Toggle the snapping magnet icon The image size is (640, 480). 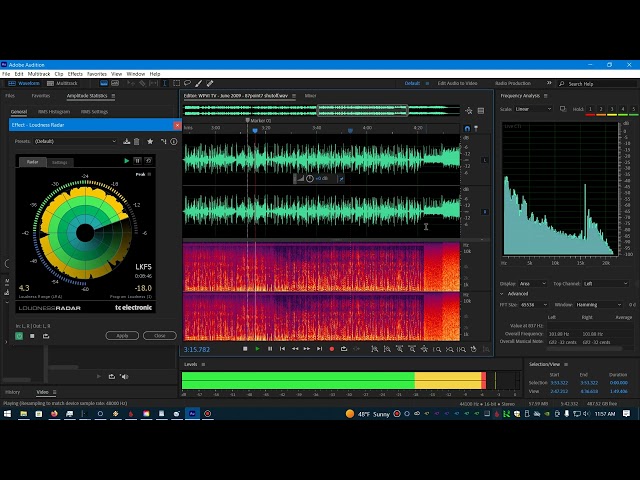coord(467,129)
